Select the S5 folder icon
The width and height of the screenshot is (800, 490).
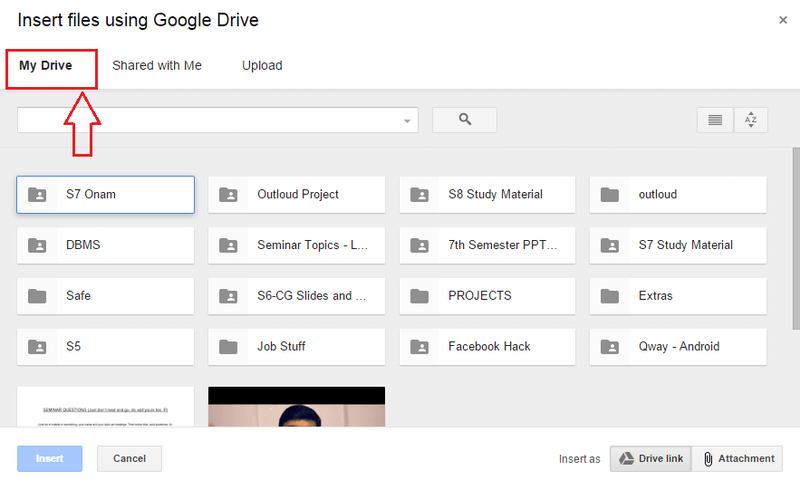point(37,347)
